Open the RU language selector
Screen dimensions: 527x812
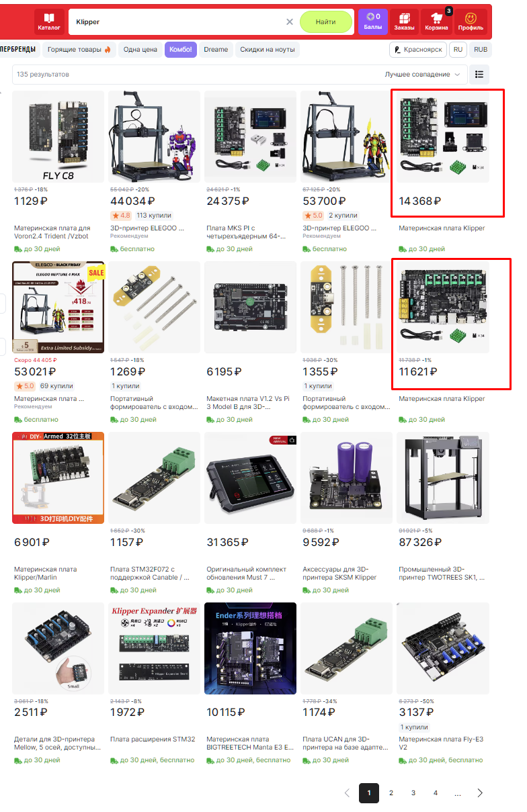coord(458,50)
